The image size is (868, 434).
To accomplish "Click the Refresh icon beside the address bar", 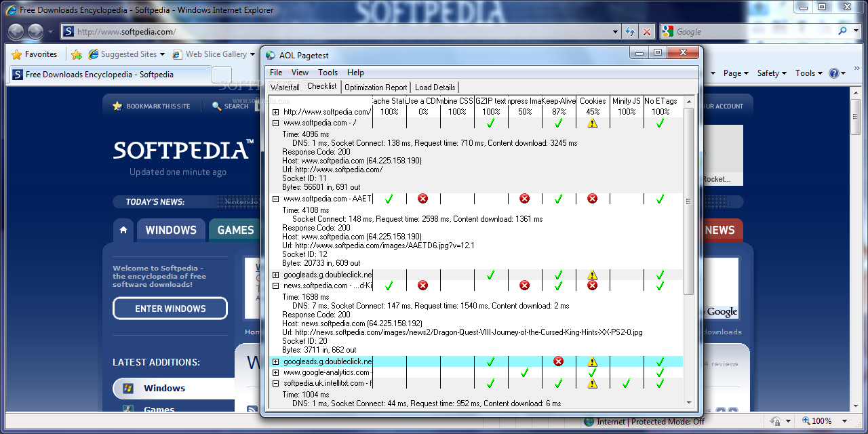I will click(630, 32).
